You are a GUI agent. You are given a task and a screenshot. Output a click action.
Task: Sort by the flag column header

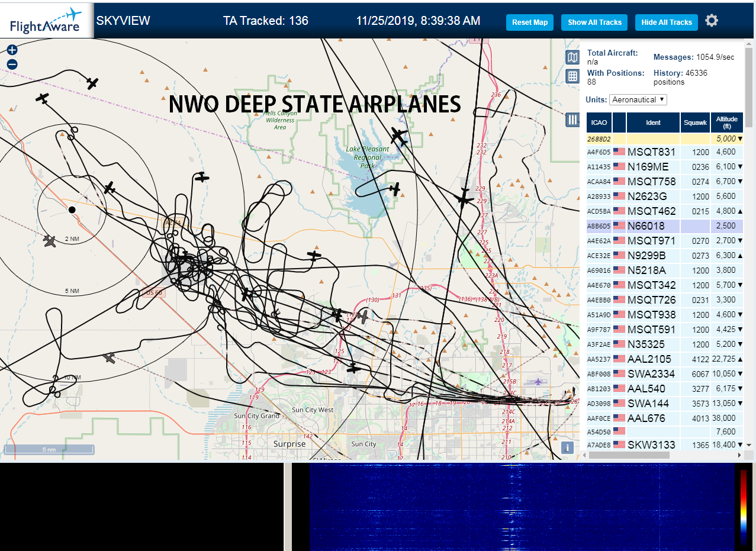619,123
